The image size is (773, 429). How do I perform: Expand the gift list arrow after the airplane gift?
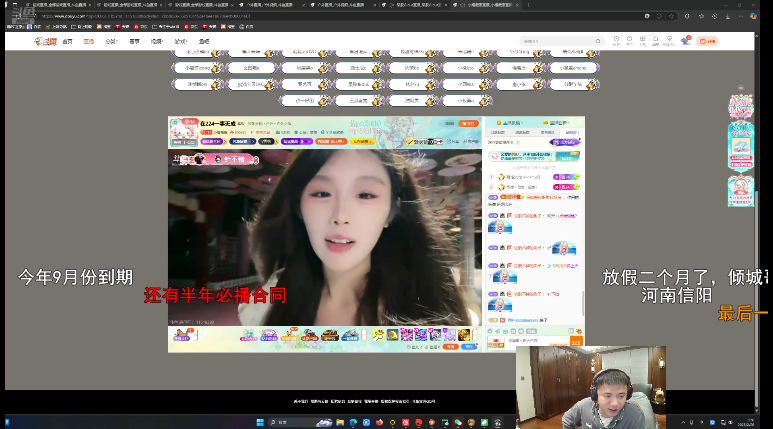point(364,335)
